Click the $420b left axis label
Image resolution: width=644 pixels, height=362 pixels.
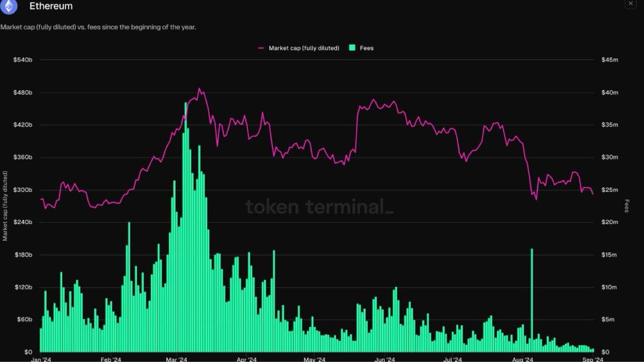tap(22, 125)
